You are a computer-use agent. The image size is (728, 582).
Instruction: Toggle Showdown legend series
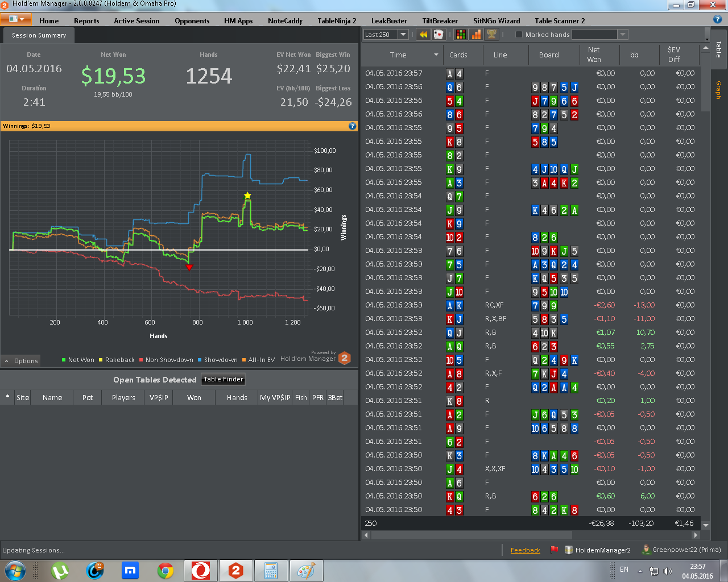218,360
